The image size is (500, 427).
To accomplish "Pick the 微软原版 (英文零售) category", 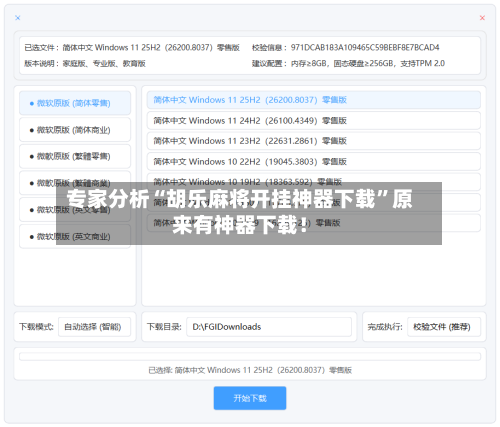I will coord(75,210).
